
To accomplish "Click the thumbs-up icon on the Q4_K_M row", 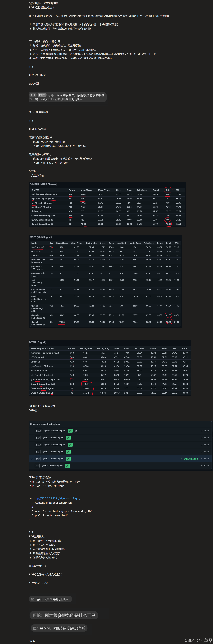I will [76, 431].
